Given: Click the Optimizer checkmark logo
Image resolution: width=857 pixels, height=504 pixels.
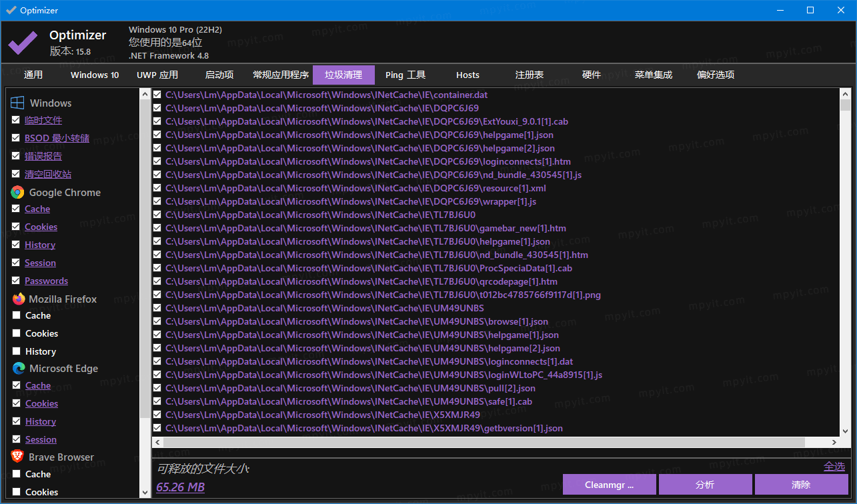Looking at the screenshot, I should coord(23,43).
